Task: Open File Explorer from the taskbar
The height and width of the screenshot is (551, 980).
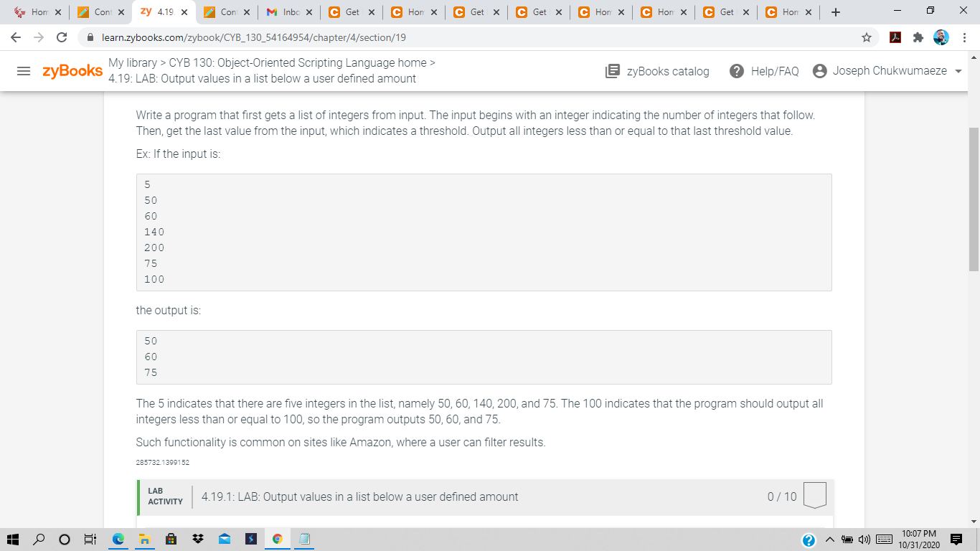Action: (144, 539)
